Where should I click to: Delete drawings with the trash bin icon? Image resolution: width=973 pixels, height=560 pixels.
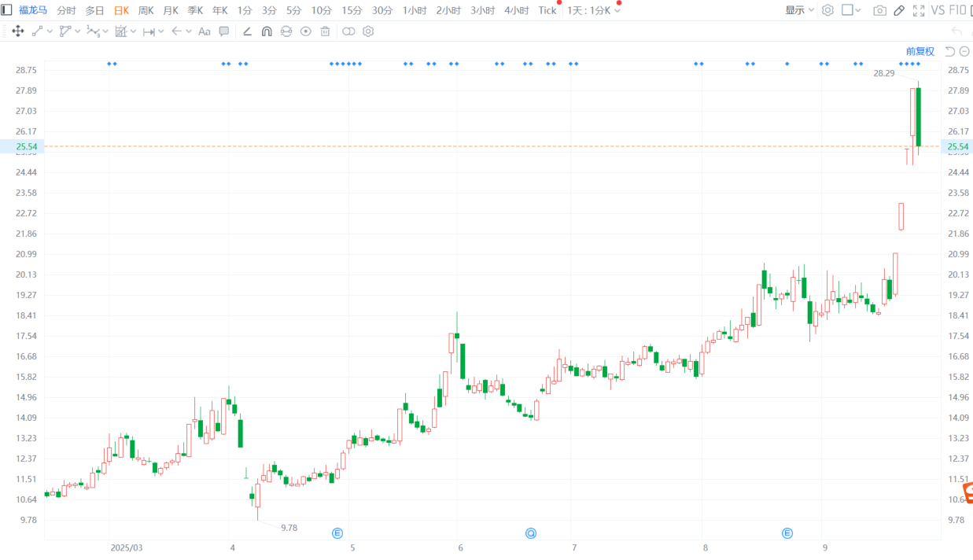point(325,31)
